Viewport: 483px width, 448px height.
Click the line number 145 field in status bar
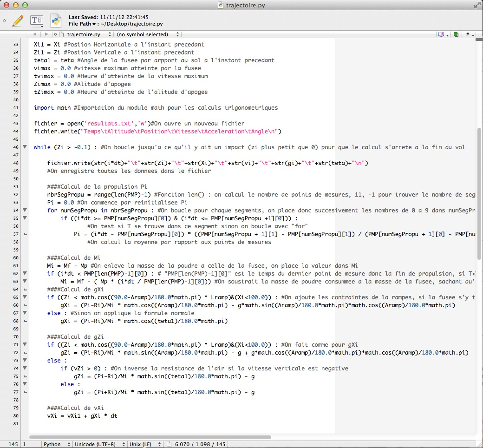pyautogui.click(x=13, y=444)
